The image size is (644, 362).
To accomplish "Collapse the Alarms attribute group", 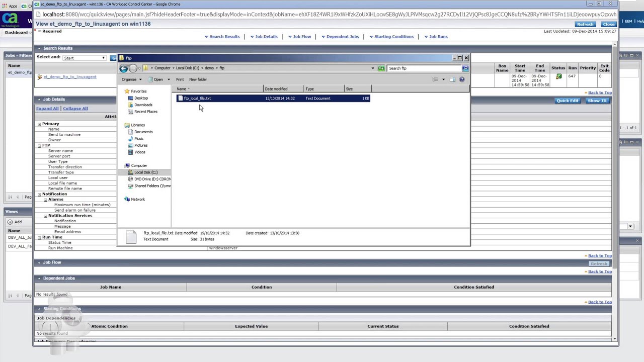I will [x=45, y=200].
